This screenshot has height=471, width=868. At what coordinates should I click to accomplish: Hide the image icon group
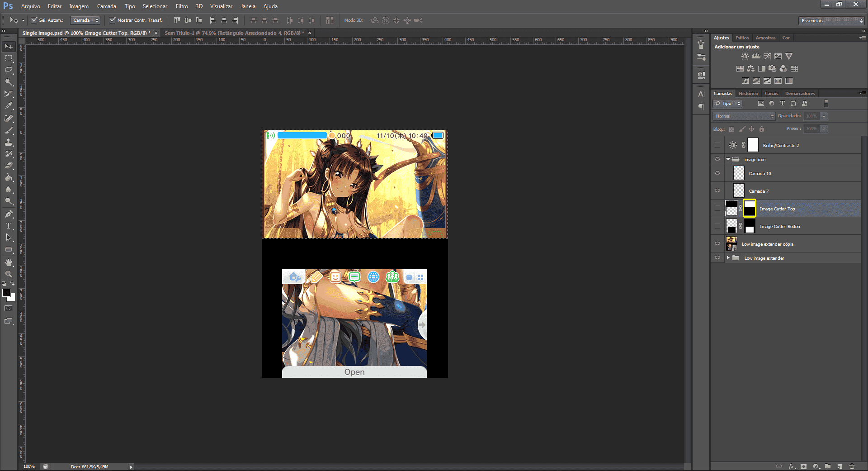pos(717,159)
